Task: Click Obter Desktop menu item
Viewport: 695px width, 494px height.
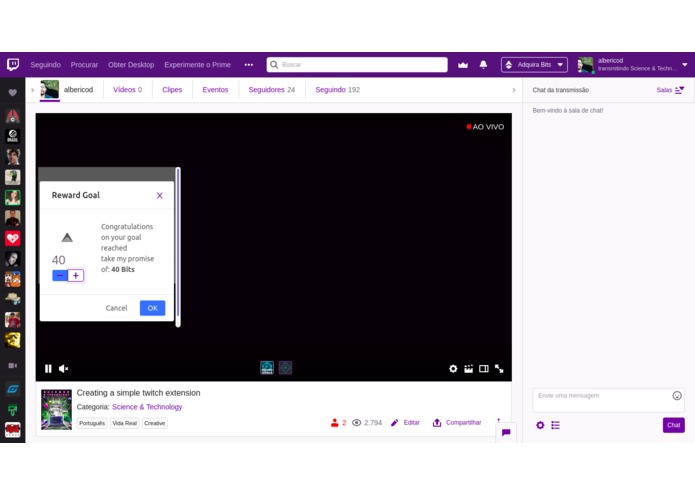Action: (131, 65)
